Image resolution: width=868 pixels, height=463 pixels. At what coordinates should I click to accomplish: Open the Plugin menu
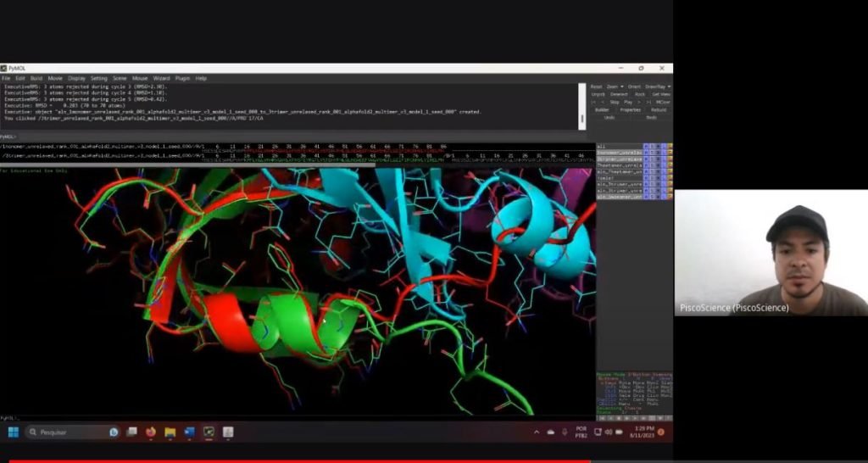pyautogui.click(x=181, y=78)
